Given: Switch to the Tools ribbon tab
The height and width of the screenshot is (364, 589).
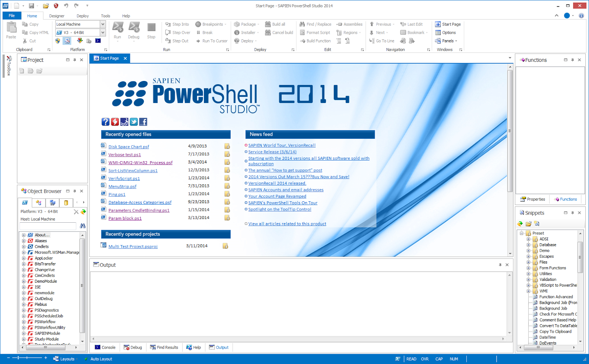Looking at the screenshot, I should [106, 16].
